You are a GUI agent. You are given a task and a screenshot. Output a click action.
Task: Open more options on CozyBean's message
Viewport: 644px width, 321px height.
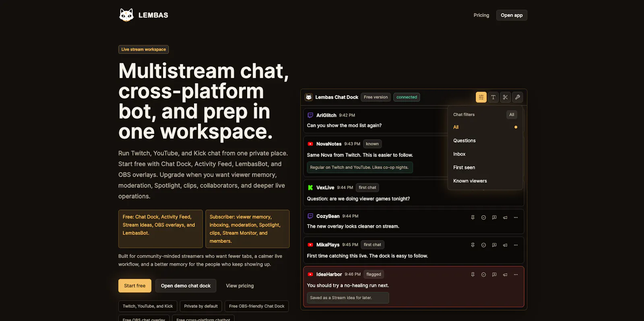coord(516,217)
